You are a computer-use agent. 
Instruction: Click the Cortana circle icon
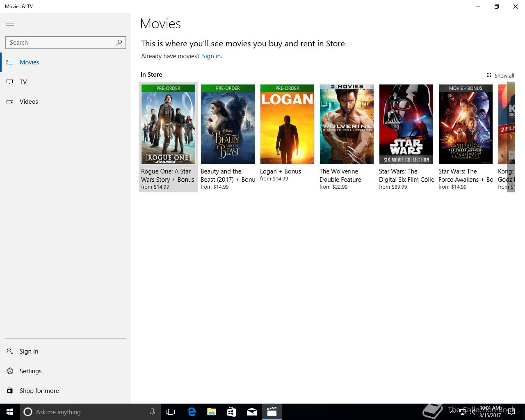pos(28,412)
